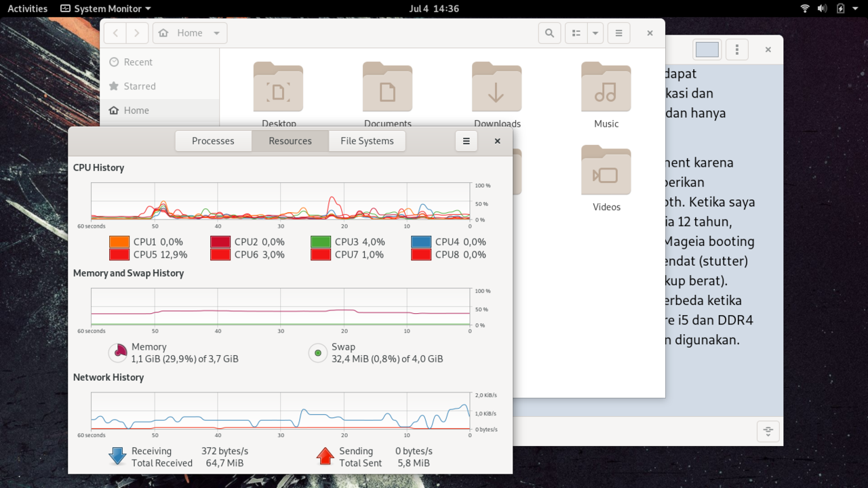The width and height of the screenshot is (868, 488).
Task: Click the Receiving blue arrow icon
Action: click(x=118, y=456)
